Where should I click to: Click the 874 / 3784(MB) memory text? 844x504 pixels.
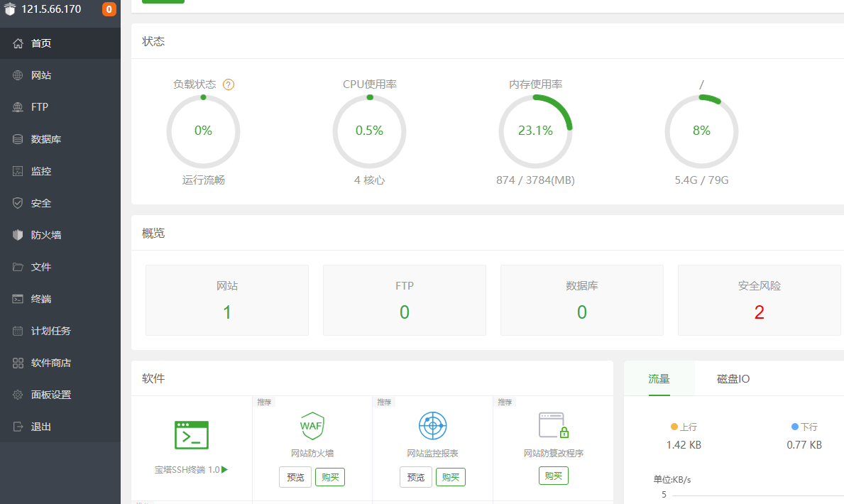535,180
